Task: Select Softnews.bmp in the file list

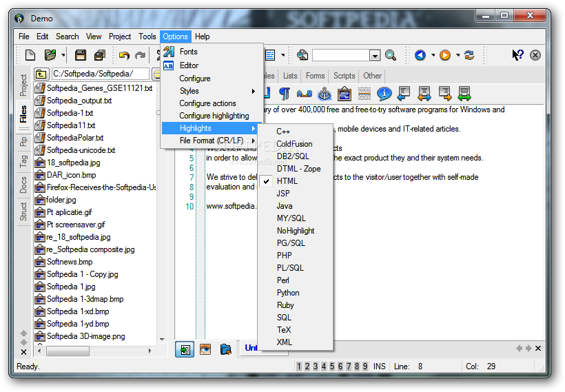Action: pos(70,262)
